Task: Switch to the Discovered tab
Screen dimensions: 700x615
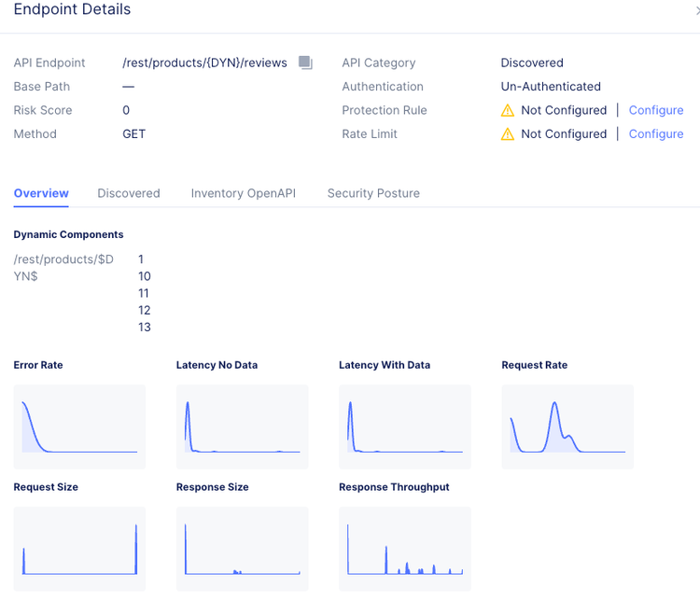Action: (x=129, y=193)
